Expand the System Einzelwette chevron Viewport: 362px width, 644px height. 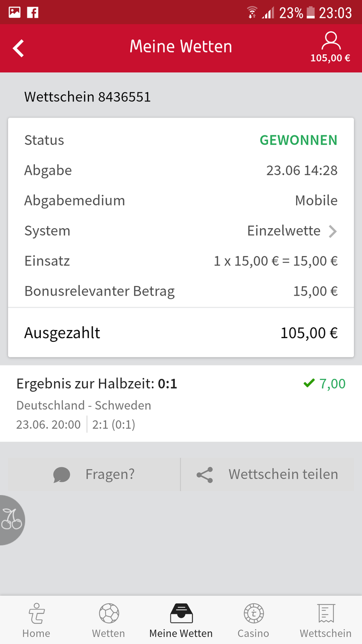pyautogui.click(x=333, y=231)
